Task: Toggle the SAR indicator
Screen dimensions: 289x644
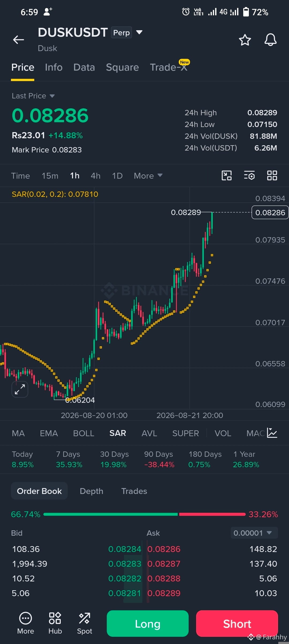Action: pyautogui.click(x=118, y=433)
